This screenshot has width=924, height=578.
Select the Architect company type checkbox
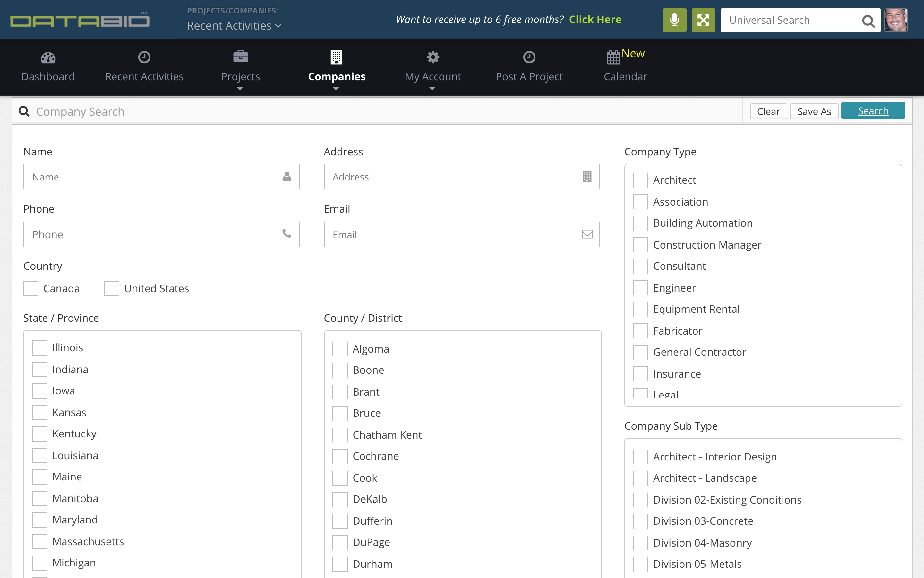pyautogui.click(x=640, y=180)
